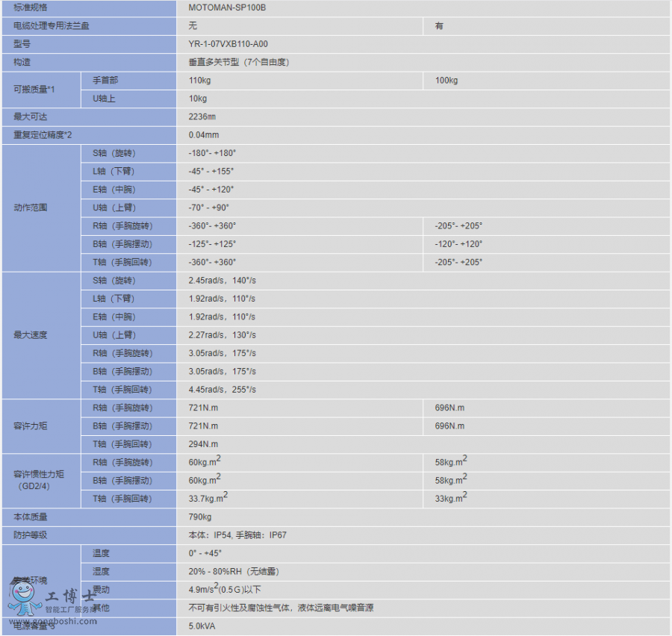
Task: Click the 4.45rad/s, 255°/s speed value
Action: point(222,390)
